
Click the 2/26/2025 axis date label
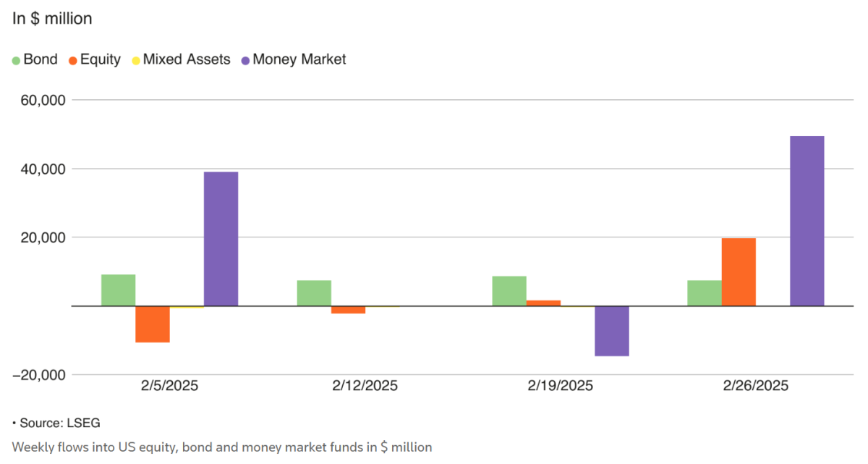click(x=755, y=386)
